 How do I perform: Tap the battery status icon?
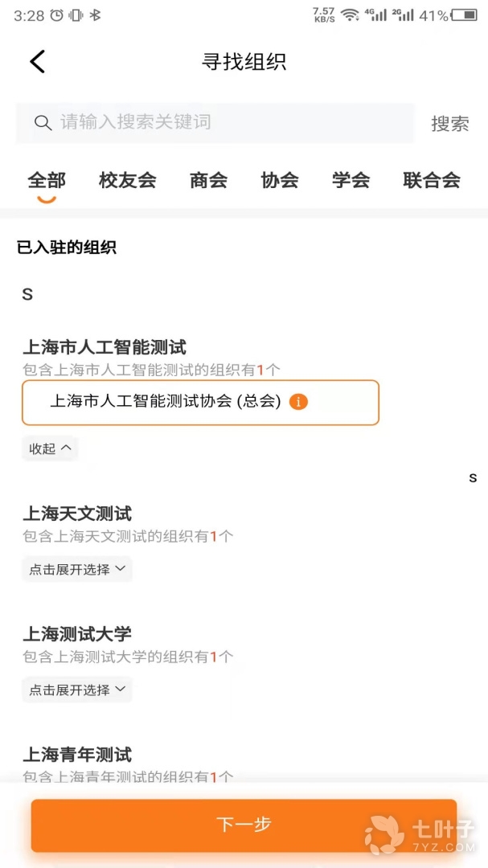tap(464, 15)
